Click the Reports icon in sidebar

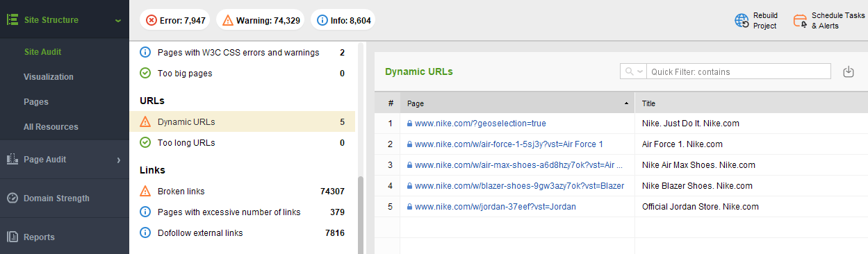pos(12,237)
